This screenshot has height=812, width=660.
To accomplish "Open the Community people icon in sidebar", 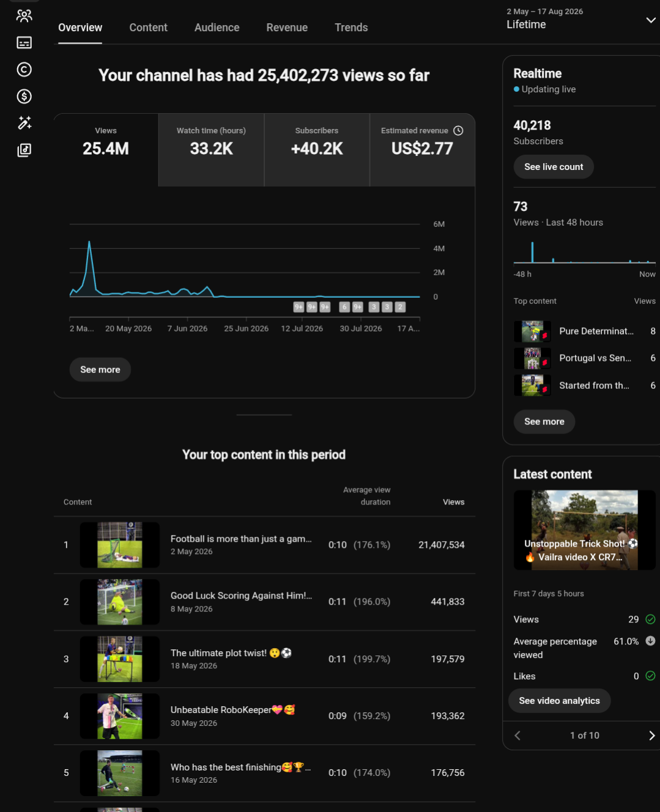I will [24, 16].
